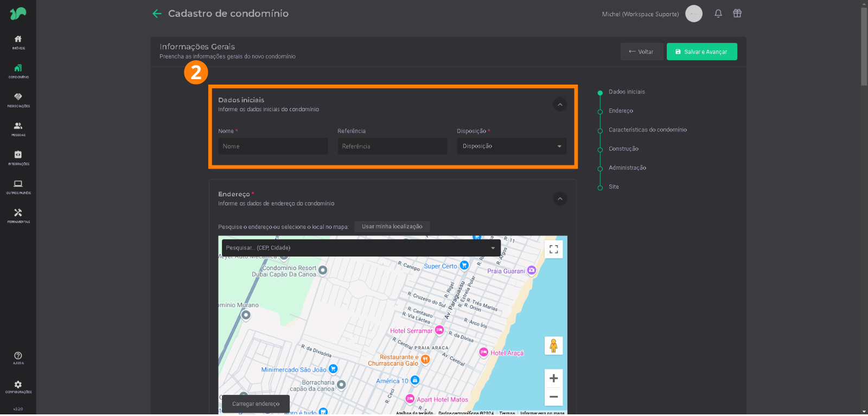The height and width of the screenshot is (416, 868).
Task: Click the Hotel Araçá map marker
Action: tap(483, 352)
